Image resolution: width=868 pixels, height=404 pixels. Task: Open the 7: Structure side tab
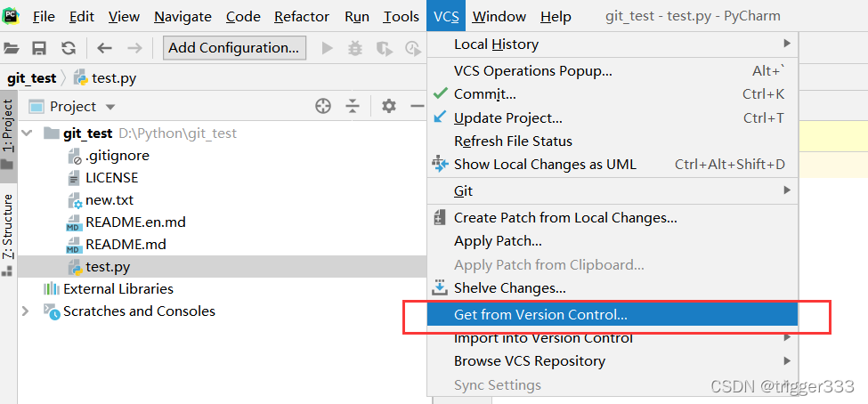point(8,234)
